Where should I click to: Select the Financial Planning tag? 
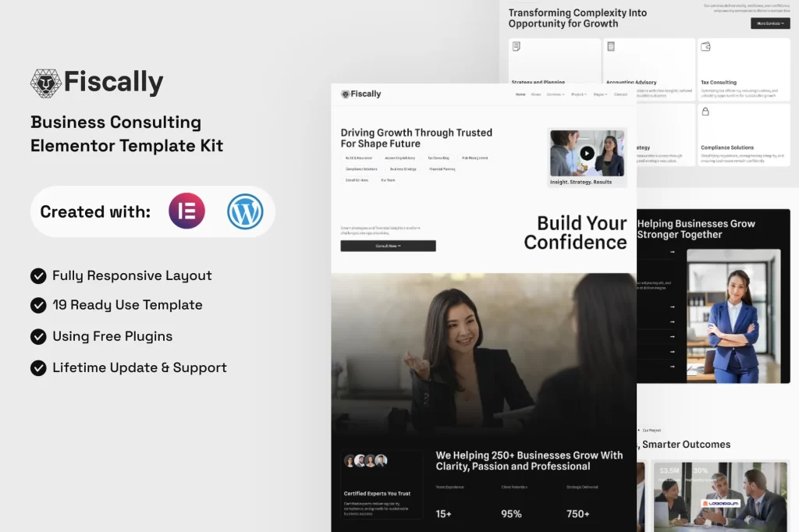pyautogui.click(x=442, y=169)
